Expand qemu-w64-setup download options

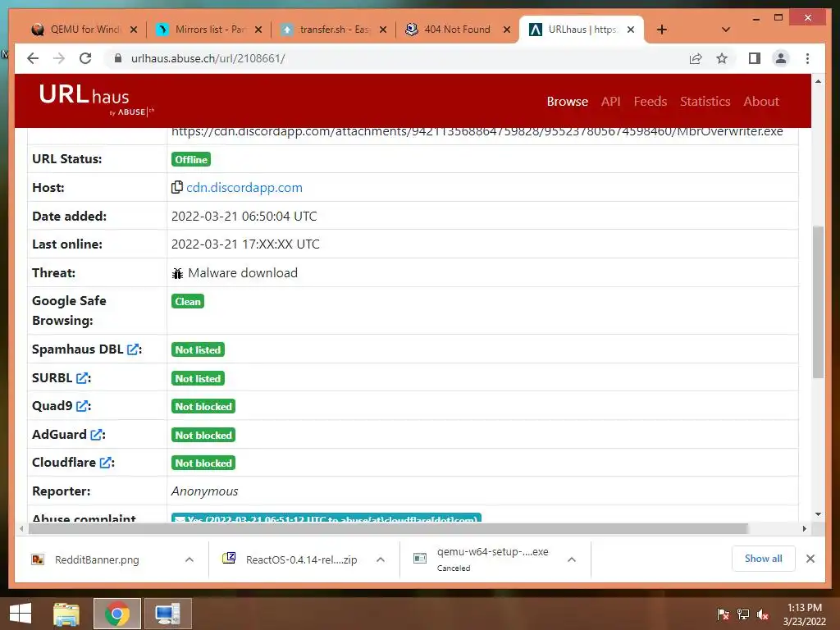tap(572, 559)
